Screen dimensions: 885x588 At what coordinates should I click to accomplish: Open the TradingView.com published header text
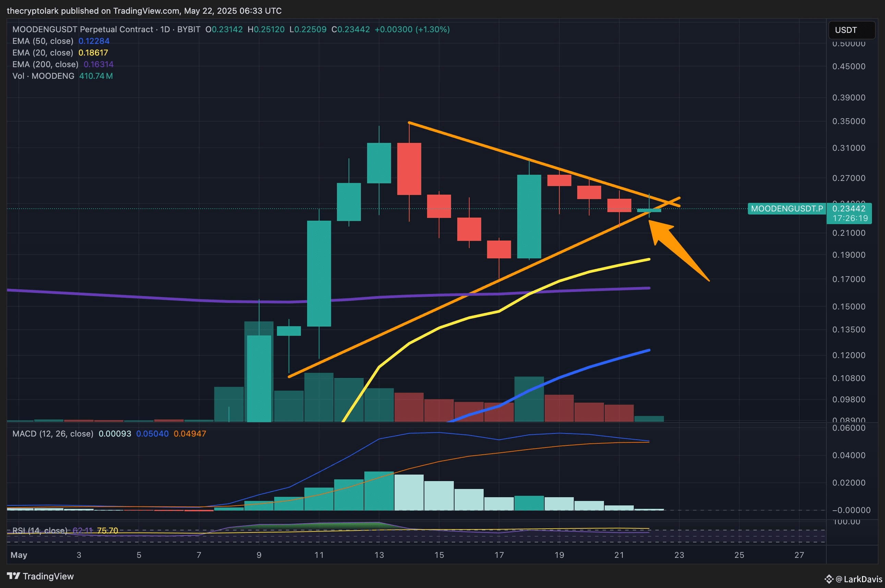144,11
